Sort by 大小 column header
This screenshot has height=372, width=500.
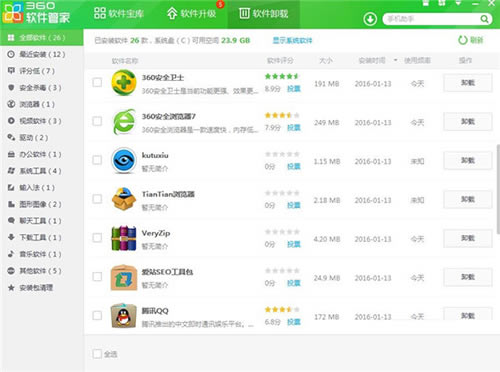pos(326,61)
